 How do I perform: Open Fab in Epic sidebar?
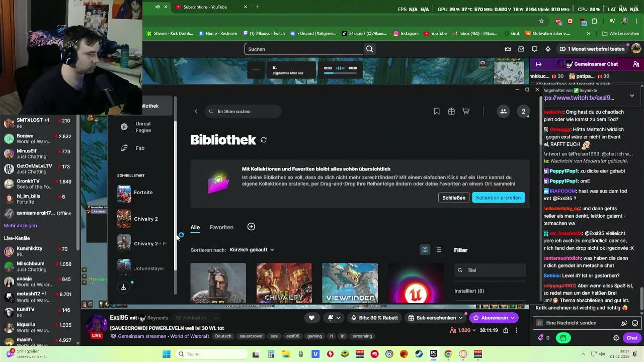click(133, 148)
